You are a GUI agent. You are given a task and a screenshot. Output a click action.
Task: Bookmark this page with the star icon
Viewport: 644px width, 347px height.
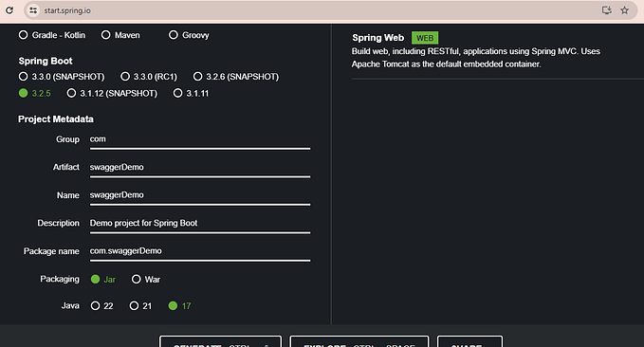tap(624, 10)
